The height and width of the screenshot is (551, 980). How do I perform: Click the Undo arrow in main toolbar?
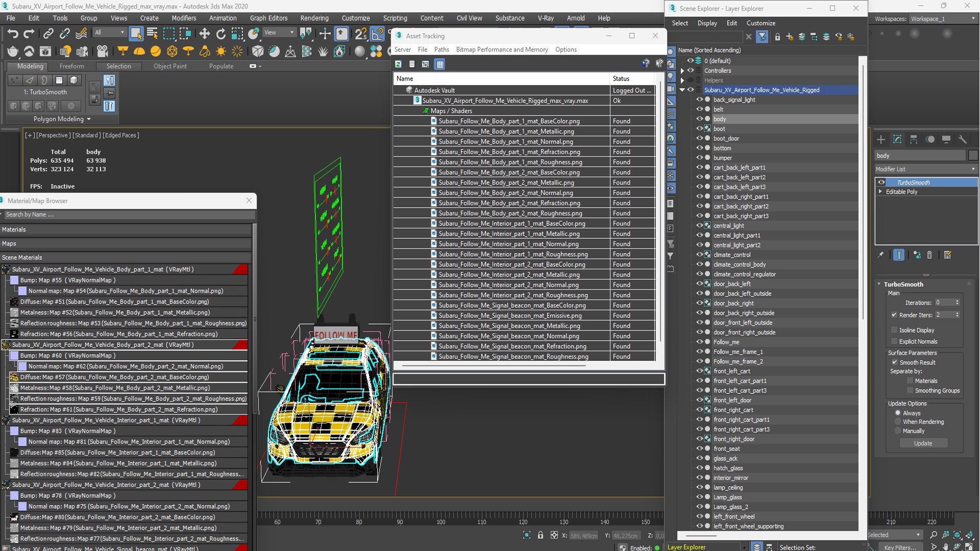[13, 34]
